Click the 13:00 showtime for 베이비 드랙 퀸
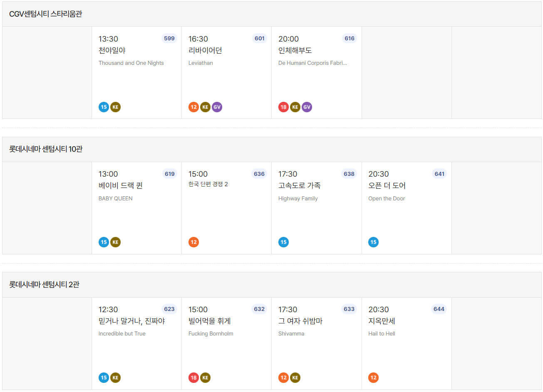Image resolution: width=543 pixels, height=392 pixels. coord(108,174)
